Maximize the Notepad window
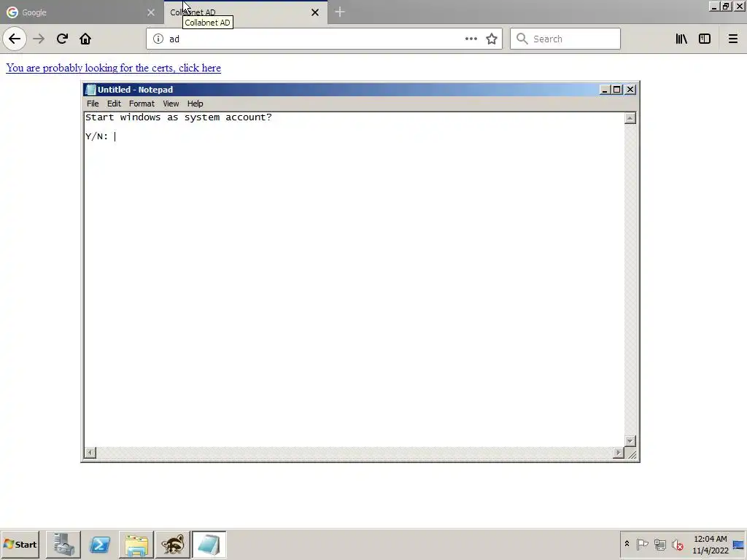 point(617,90)
